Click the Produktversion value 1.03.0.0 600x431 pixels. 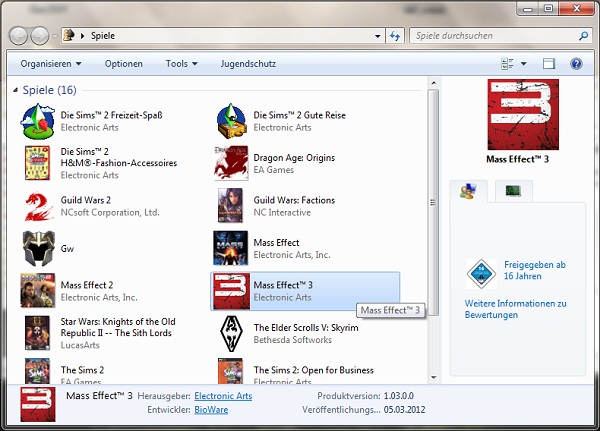(399, 396)
